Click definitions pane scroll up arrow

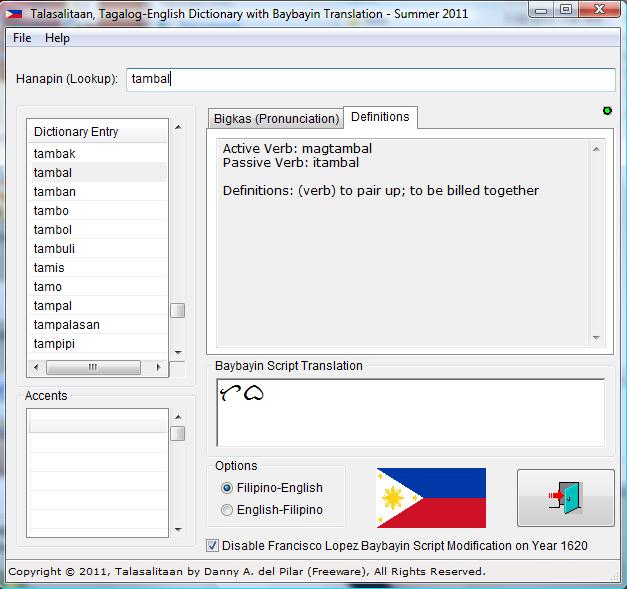pyautogui.click(x=596, y=149)
